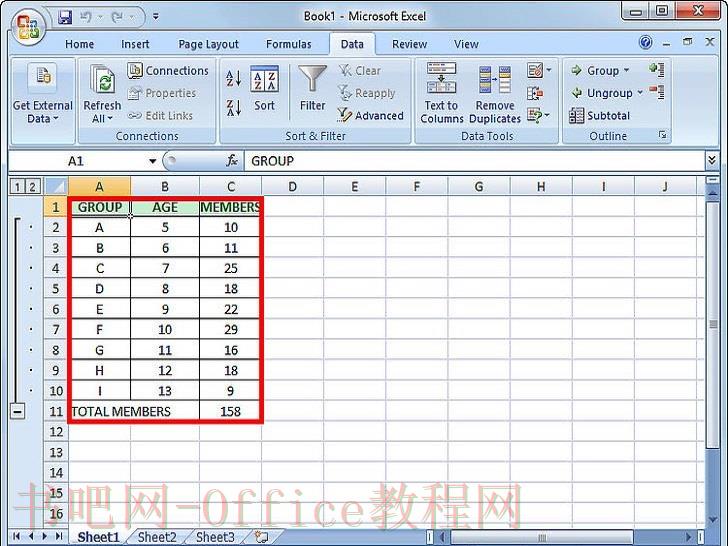
Task: Clear the current filter
Action: 360,71
